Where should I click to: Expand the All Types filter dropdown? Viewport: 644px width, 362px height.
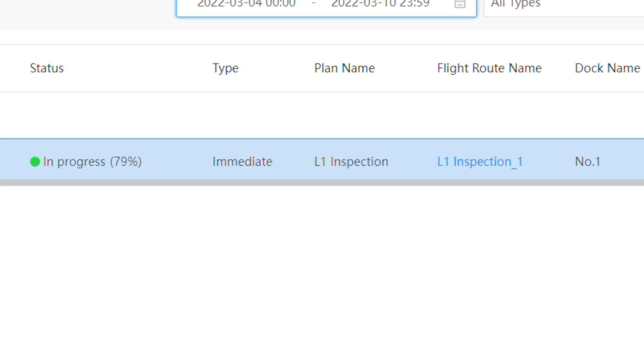(x=563, y=5)
